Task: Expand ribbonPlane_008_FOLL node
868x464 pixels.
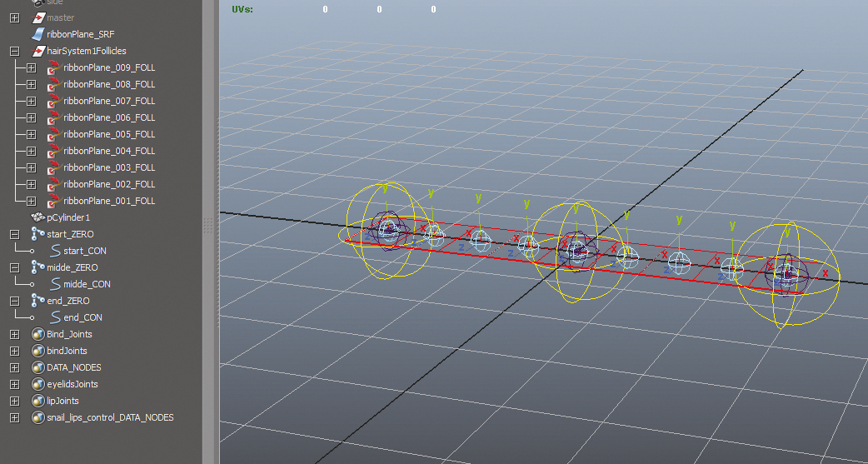Action: (32, 84)
